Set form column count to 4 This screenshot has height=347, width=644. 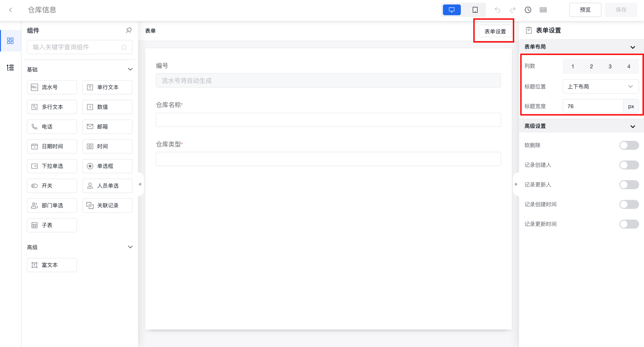tap(629, 66)
